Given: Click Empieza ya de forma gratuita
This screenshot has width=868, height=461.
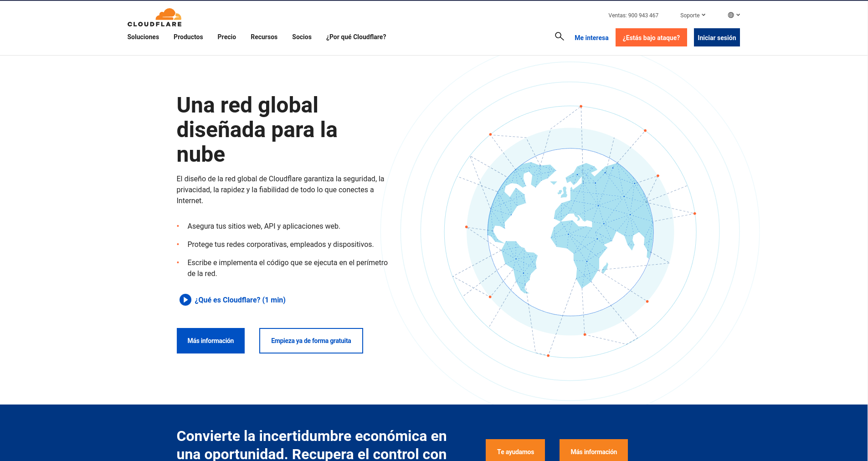Looking at the screenshot, I should (x=311, y=340).
